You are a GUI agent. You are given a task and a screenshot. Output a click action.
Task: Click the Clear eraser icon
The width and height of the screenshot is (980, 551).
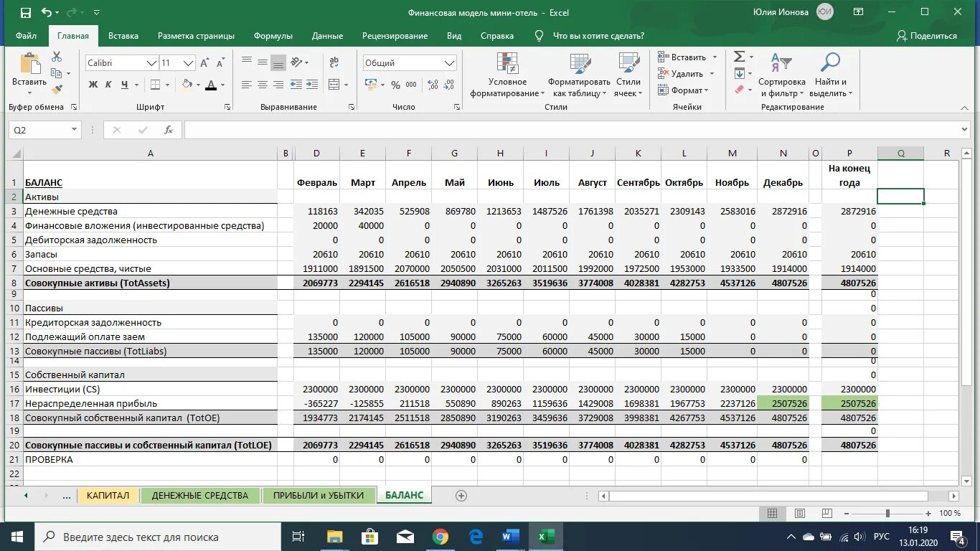click(x=739, y=90)
